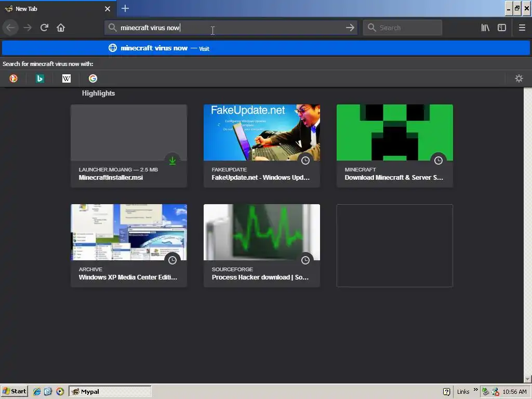Click the 10:56 AM system clock

point(514,392)
